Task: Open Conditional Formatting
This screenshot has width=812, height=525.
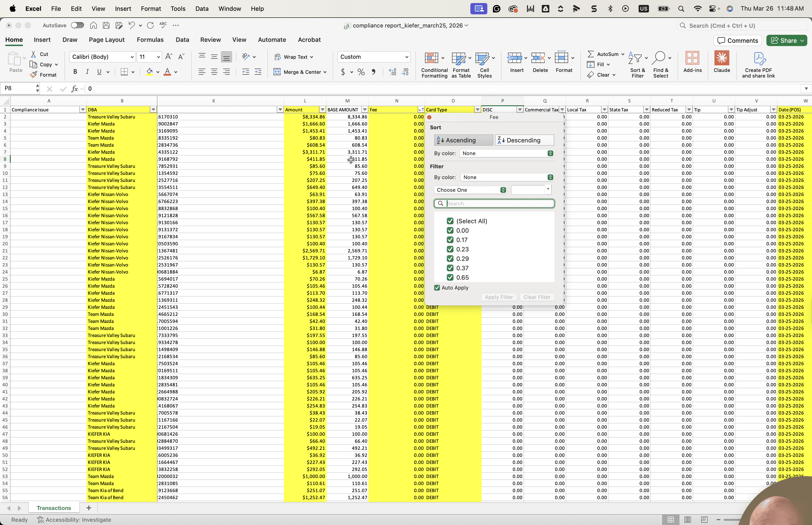Action: tap(434, 65)
